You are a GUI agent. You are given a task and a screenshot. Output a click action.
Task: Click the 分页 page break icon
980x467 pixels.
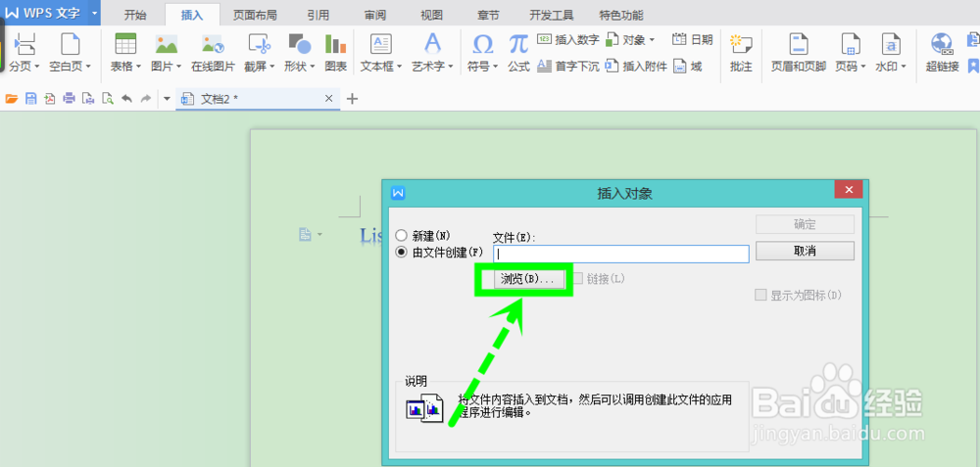24,44
